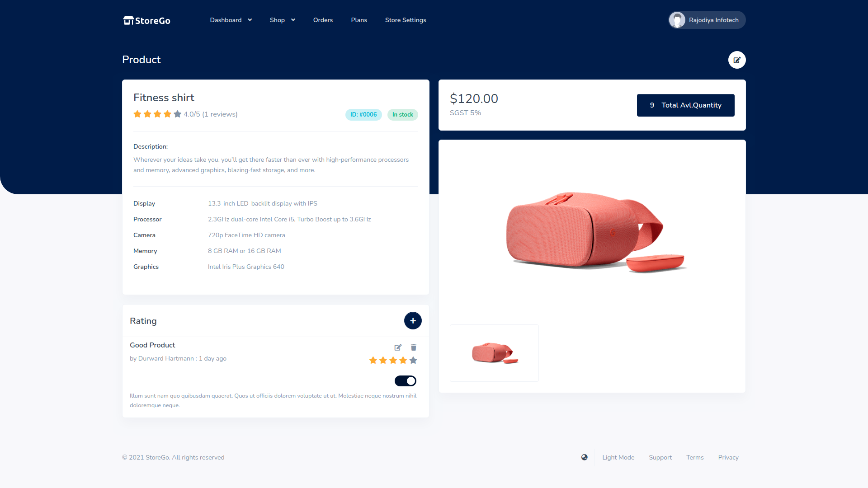The height and width of the screenshot is (488, 868).
Task: Click the edit product icon
Action: 737,60
